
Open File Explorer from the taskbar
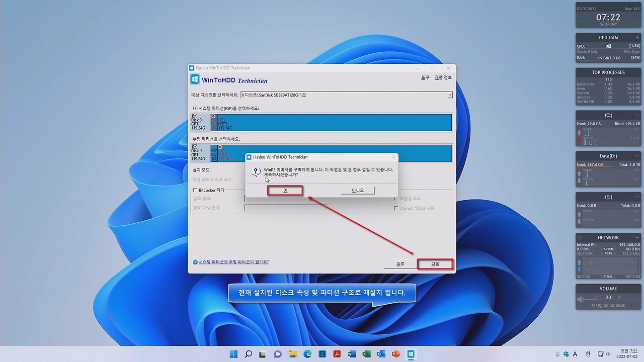point(292,354)
